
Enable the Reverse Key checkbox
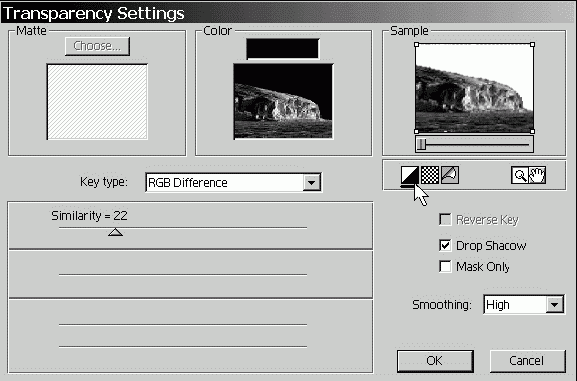[x=445, y=220]
